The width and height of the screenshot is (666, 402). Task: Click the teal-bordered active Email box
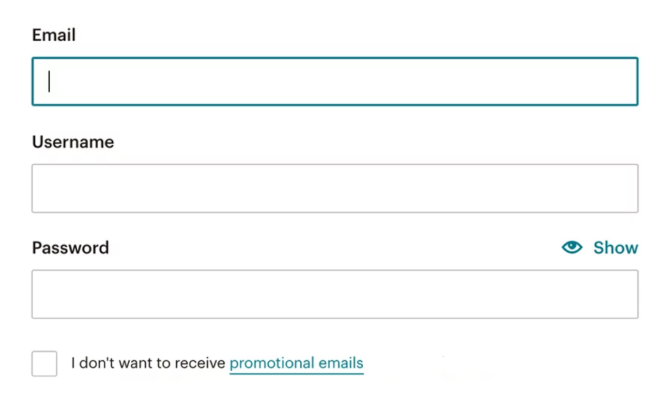(335, 81)
